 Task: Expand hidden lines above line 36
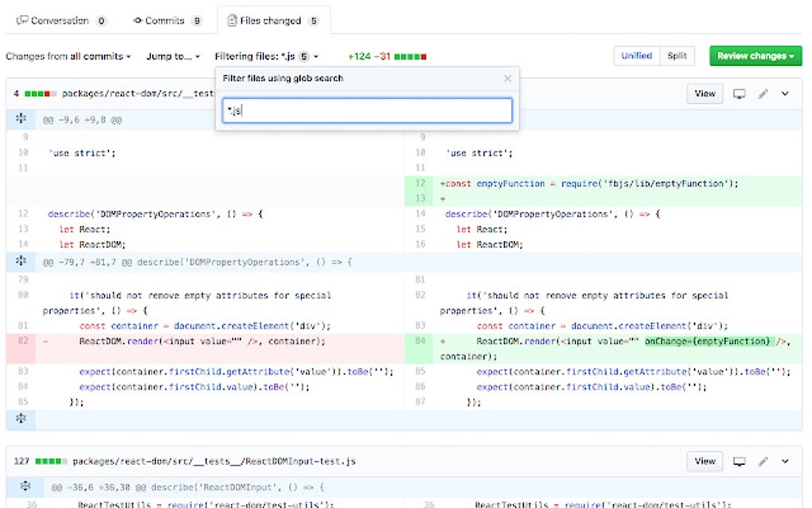[25, 487]
